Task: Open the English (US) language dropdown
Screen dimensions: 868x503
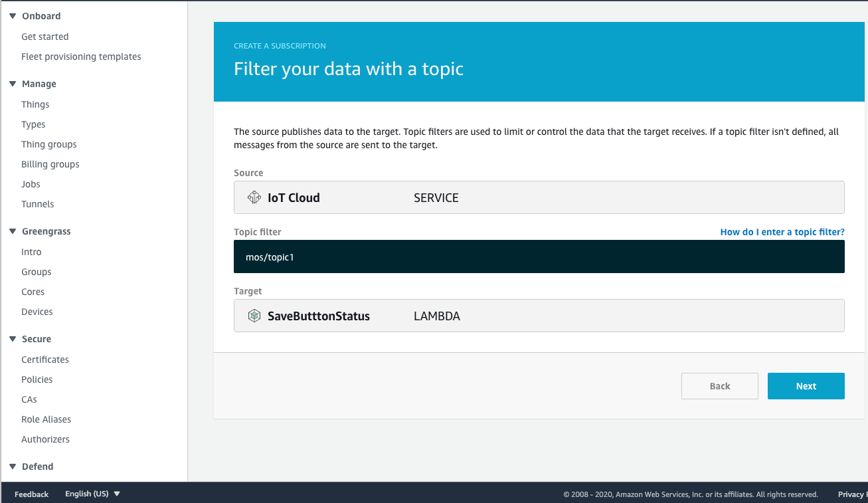Action: (92, 494)
